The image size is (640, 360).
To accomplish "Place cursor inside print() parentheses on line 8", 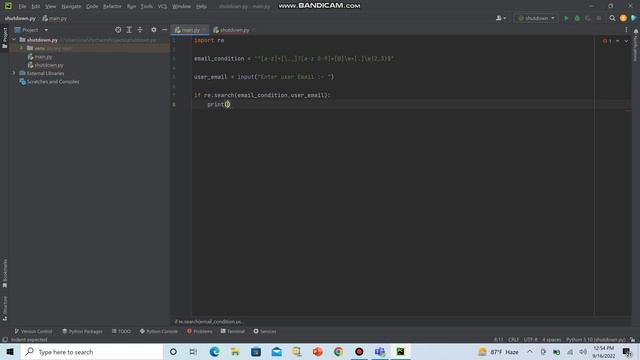I will pos(228,104).
